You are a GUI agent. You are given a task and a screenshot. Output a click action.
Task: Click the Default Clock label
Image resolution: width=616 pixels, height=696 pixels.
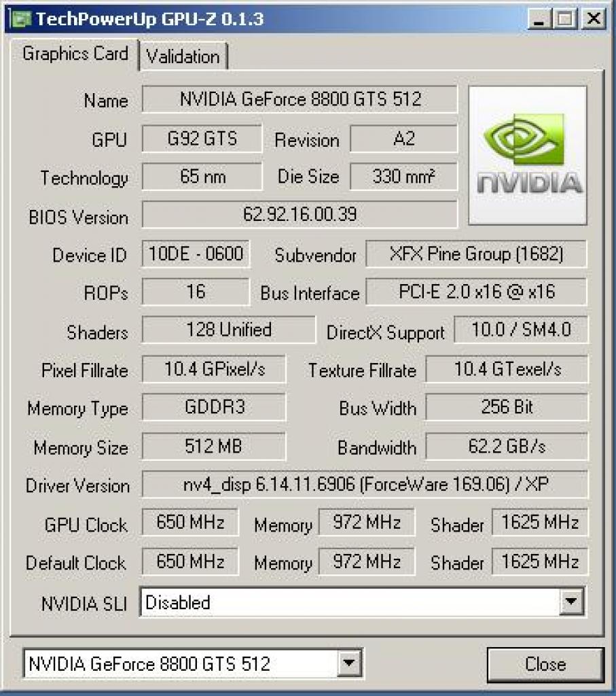[76, 563]
